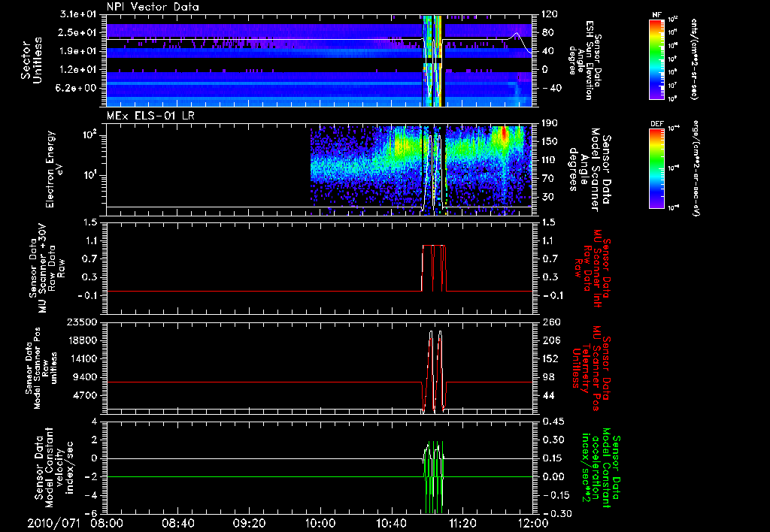This screenshot has width=770, height=532.
Task: Click the Sector Unitless axis label
Action: click(31, 59)
